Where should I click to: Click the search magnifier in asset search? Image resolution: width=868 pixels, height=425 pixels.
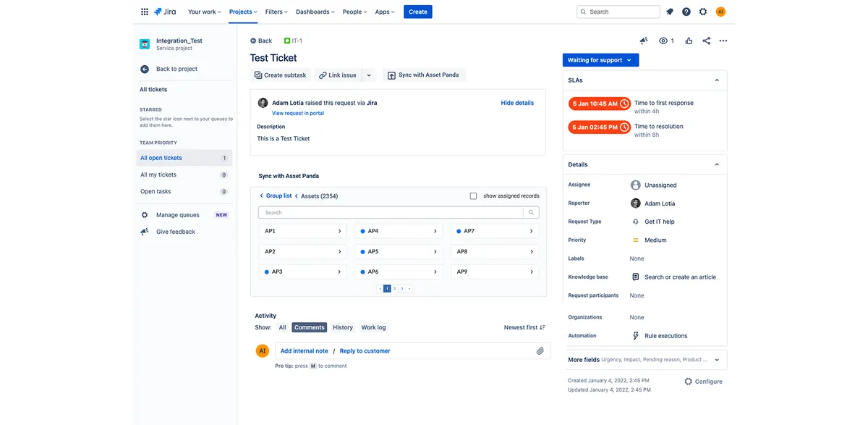(531, 213)
